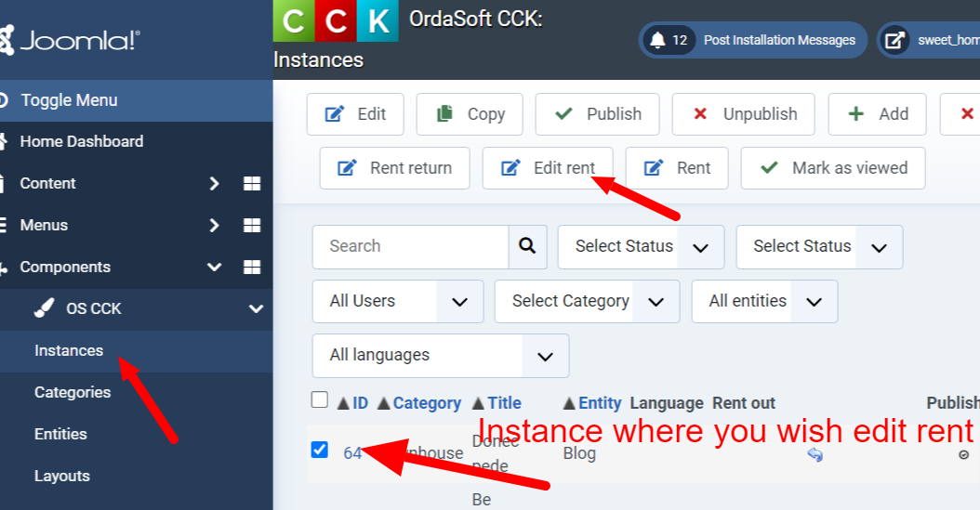Open instance ID 64 link
The height and width of the screenshot is (510, 980).
(x=352, y=453)
